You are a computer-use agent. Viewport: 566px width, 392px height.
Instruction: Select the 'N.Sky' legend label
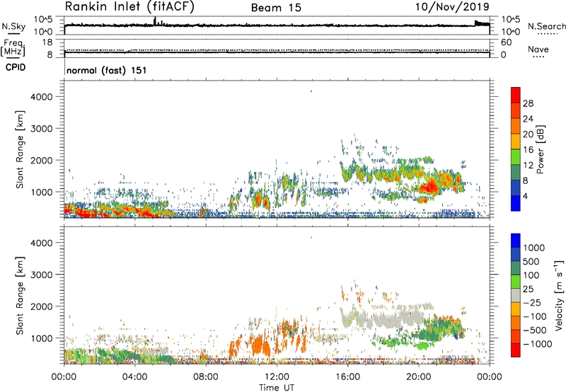click(x=13, y=26)
